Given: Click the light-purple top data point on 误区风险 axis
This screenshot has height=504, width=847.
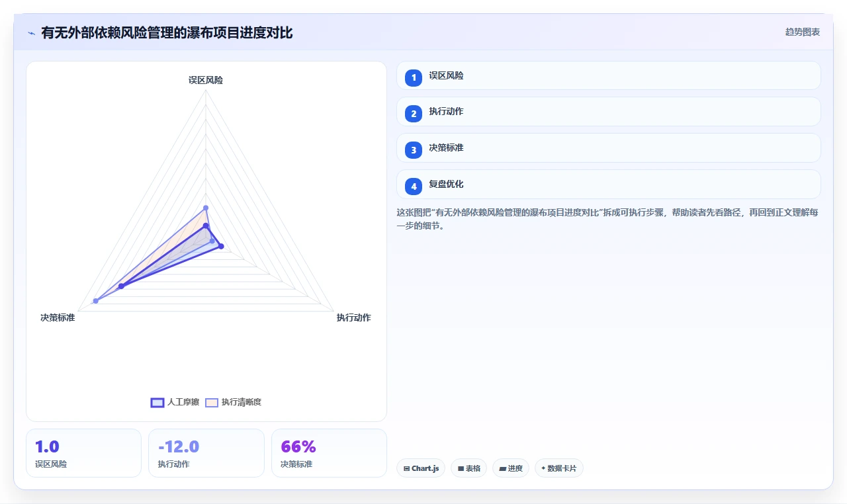Looking at the screenshot, I should (x=206, y=208).
